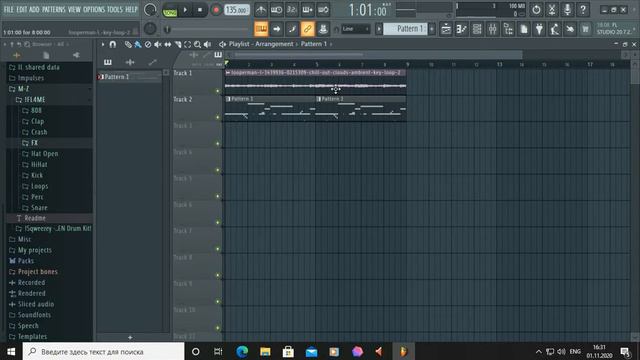Toggle step editing mode
This screenshot has width=640, height=360.
307,10
